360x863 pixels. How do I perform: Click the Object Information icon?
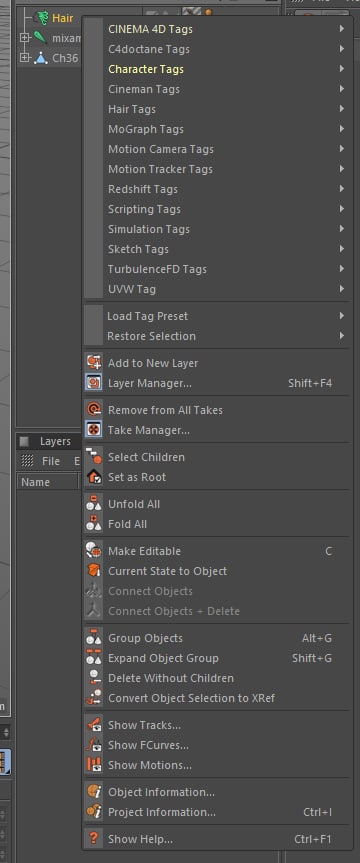[94, 791]
